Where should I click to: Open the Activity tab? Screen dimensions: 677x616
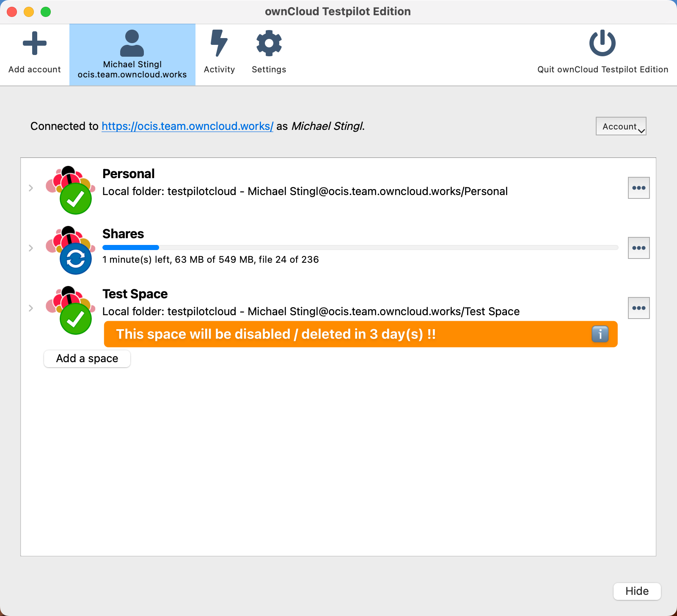pos(219,53)
